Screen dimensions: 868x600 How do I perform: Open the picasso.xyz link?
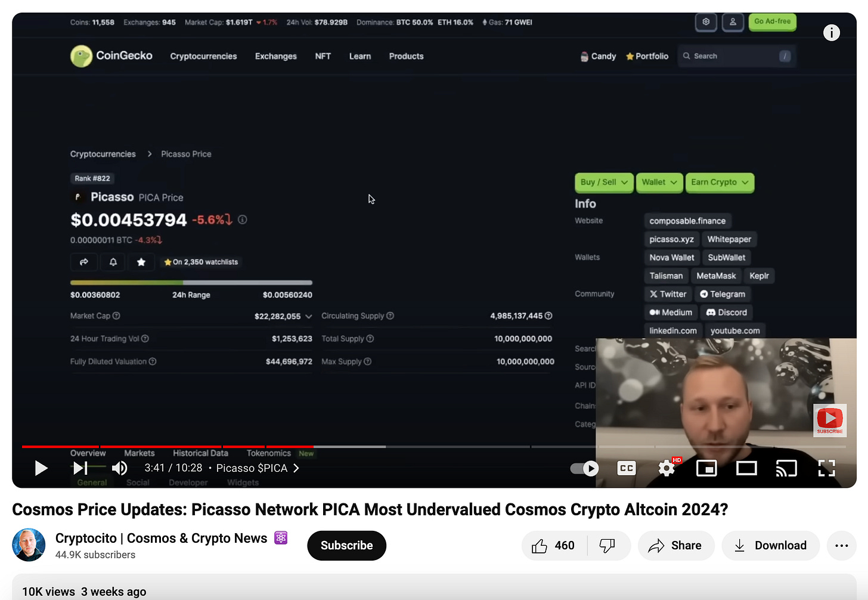click(671, 239)
